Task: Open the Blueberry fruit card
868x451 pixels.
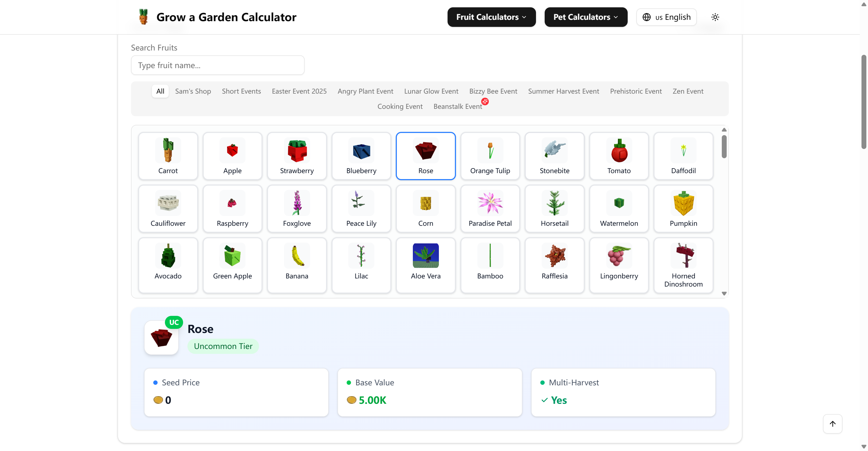Action: (x=361, y=156)
